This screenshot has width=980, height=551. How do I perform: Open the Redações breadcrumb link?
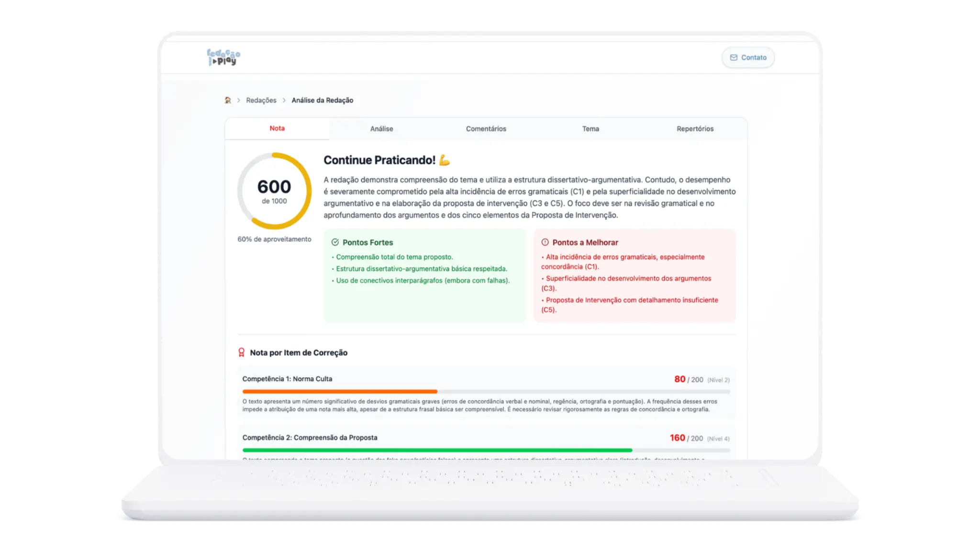(261, 100)
